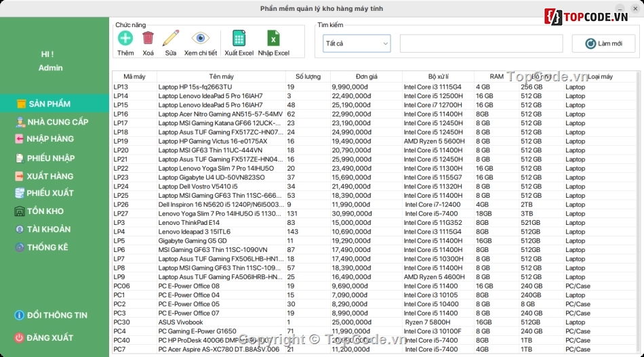This screenshot has height=357, width=644.
Task: Click the Xuất Excel export icon
Action: point(239,38)
